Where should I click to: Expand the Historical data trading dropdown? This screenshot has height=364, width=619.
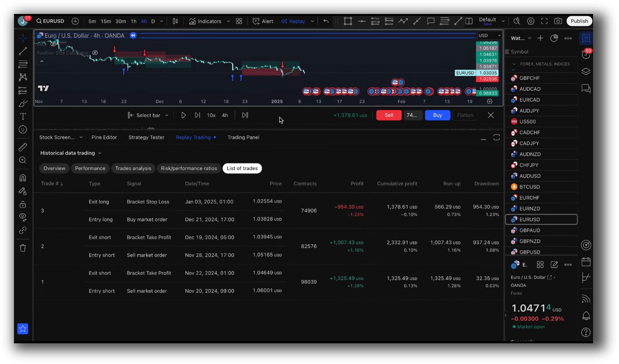click(x=70, y=153)
